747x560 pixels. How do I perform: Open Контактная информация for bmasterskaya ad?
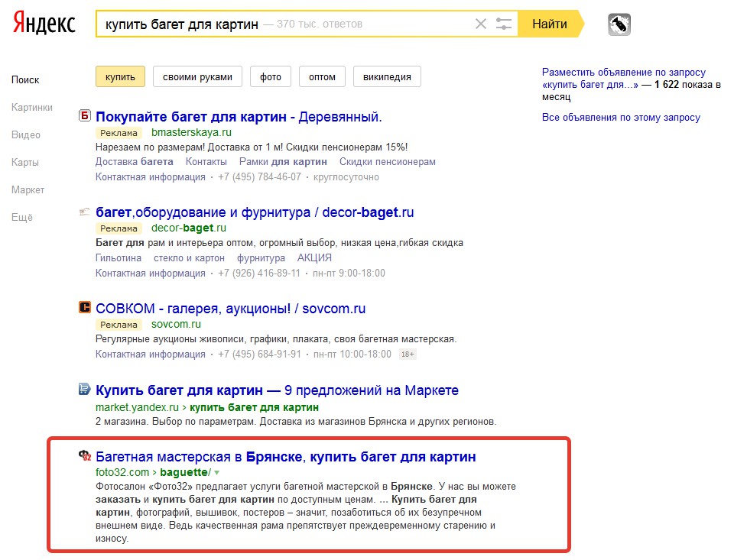pos(151,177)
